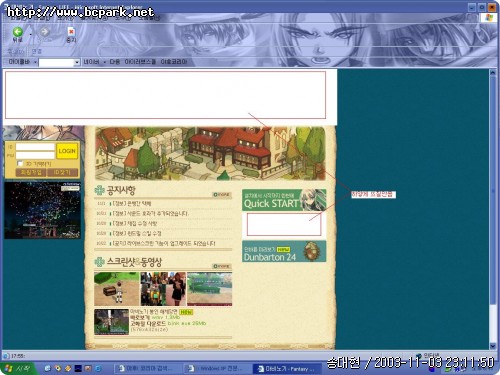Click the first quick launch icon
The width and height of the screenshot is (500, 375).
click(47, 368)
